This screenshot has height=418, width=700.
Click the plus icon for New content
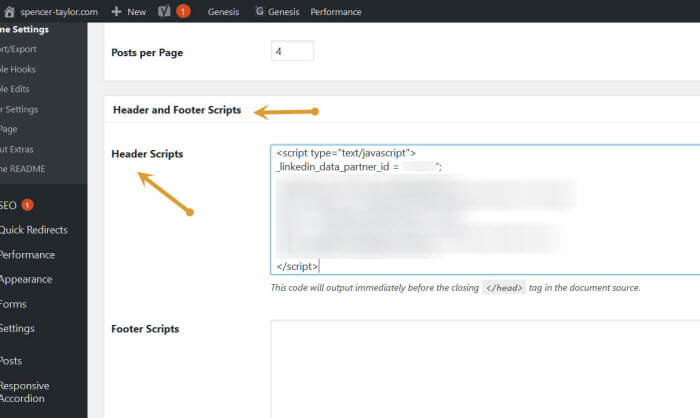117,12
